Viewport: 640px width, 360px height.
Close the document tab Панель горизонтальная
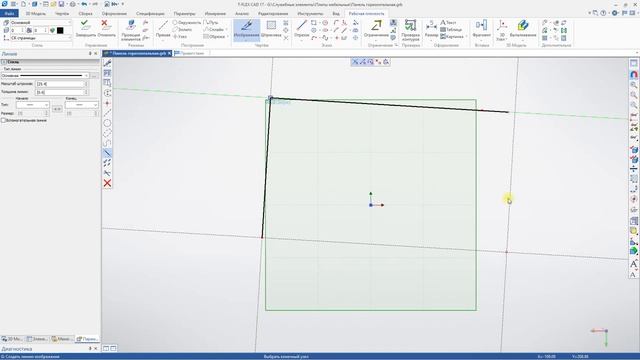tap(169, 53)
